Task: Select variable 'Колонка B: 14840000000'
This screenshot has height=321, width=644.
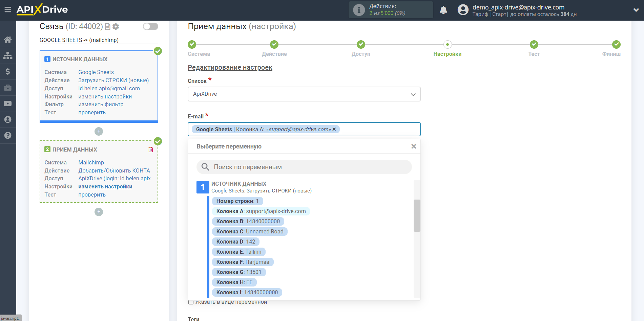Action: (248, 221)
